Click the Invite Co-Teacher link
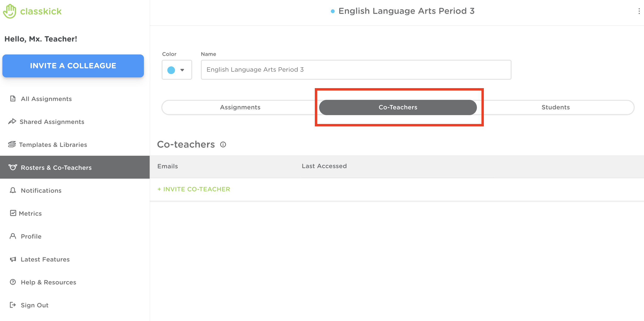This screenshot has width=644, height=321. 193,189
